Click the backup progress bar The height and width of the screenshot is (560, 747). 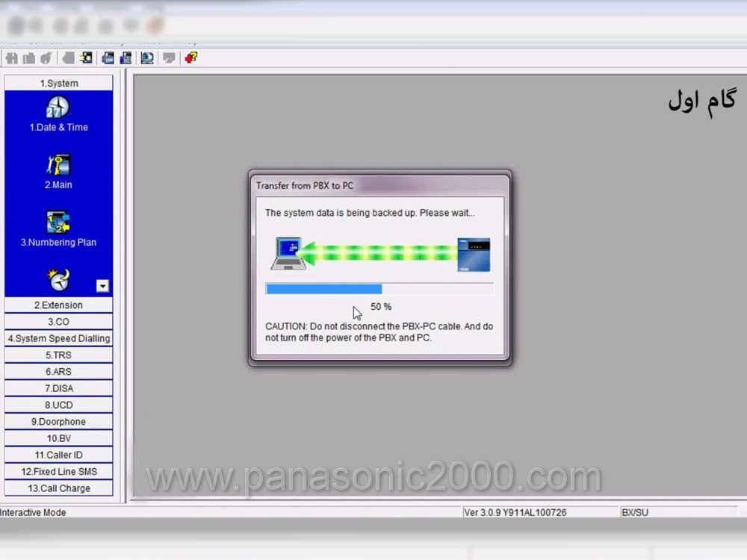[x=379, y=289]
